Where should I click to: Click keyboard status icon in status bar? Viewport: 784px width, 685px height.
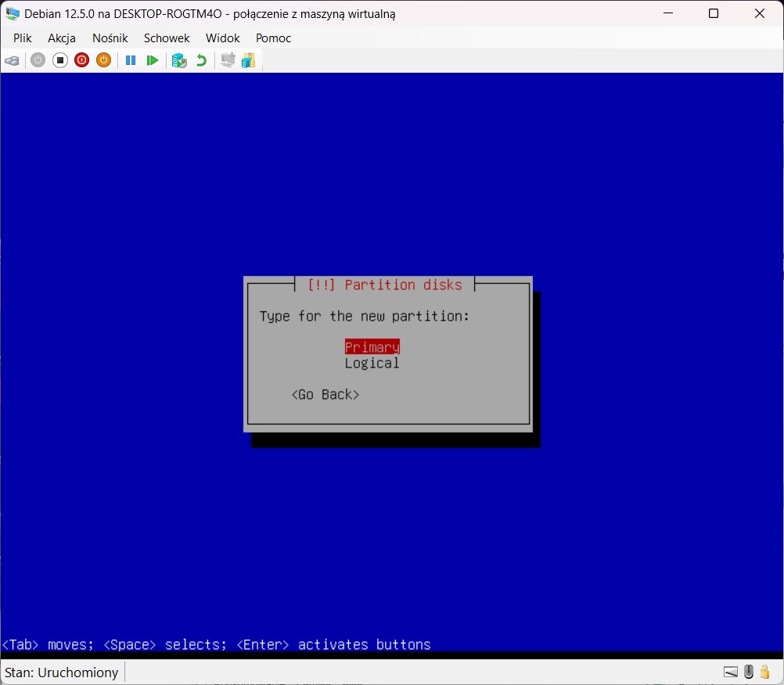731,672
